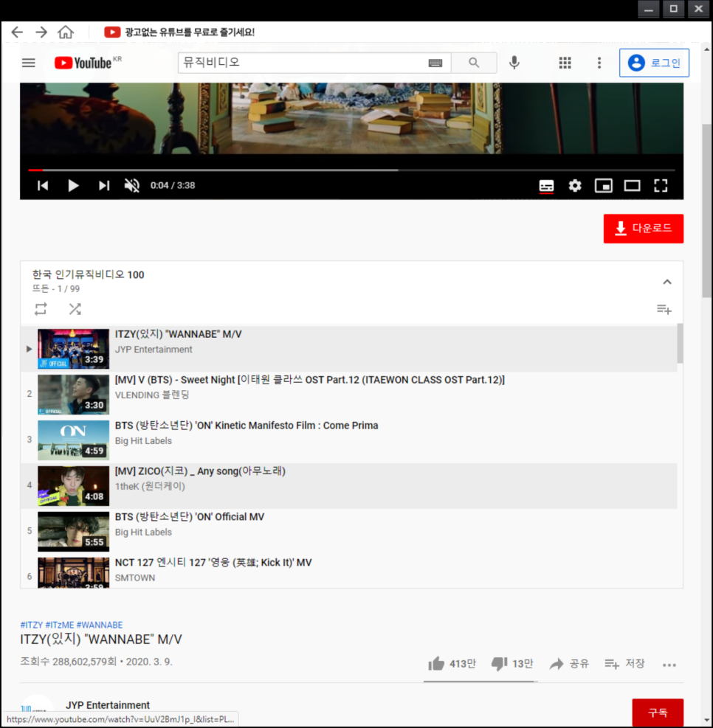Select NCT 127 Kick It MV item

coord(348,572)
